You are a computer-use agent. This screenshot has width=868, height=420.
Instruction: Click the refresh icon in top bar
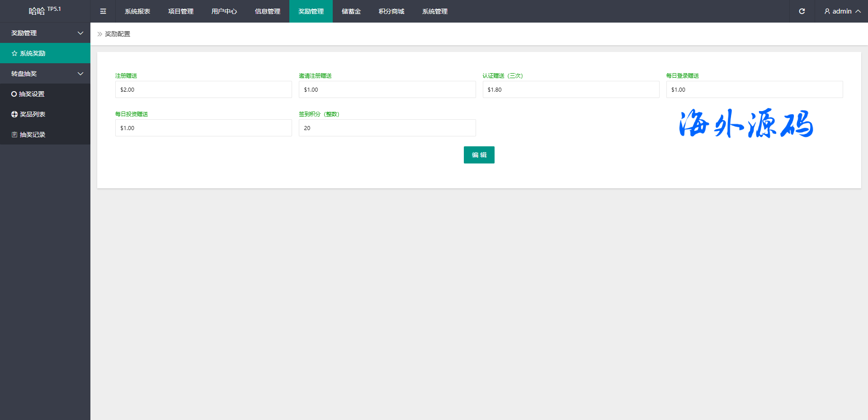tap(802, 11)
